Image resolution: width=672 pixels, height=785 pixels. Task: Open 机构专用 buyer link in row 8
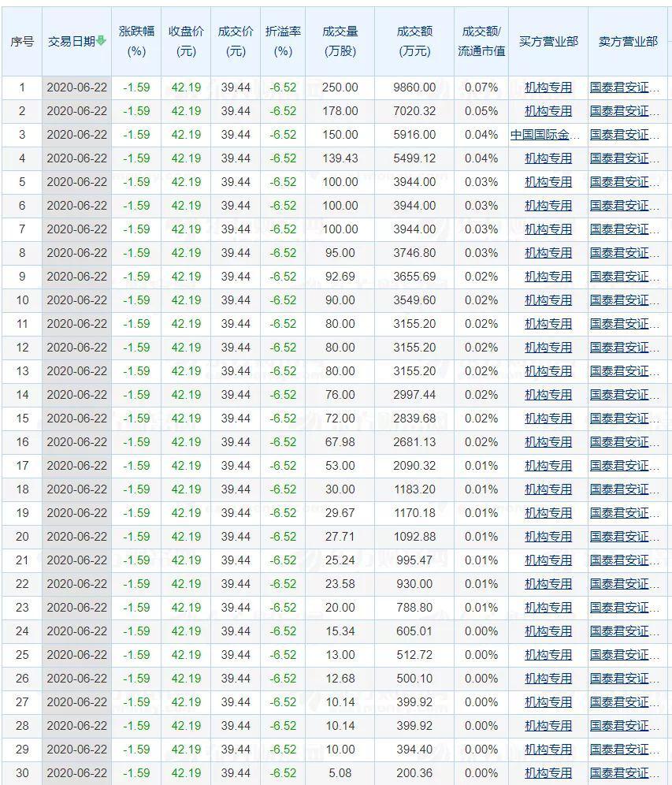[548, 253]
